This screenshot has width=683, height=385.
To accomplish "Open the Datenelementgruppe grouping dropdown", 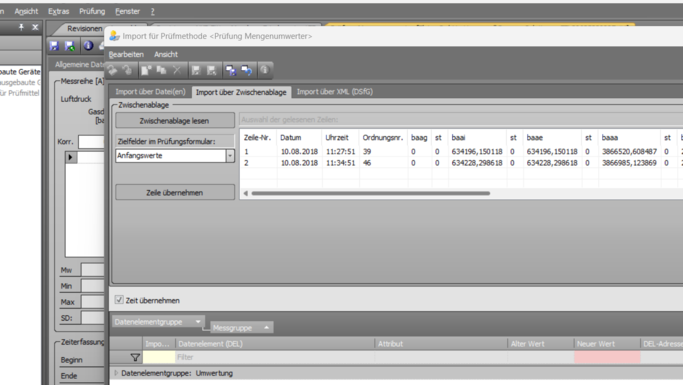I will [198, 322].
